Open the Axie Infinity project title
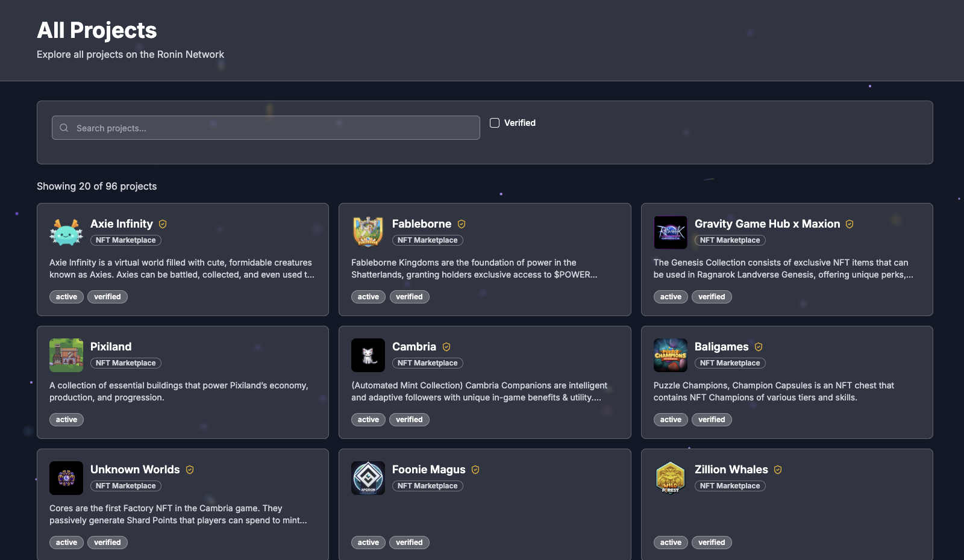964x560 pixels. click(x=122, y=224)
